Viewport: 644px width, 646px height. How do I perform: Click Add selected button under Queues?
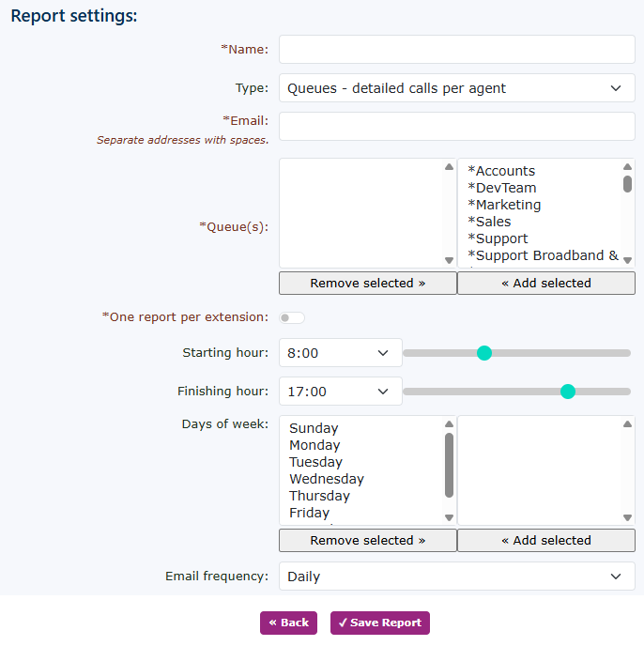pyautogui.click(x=545, y=284)
